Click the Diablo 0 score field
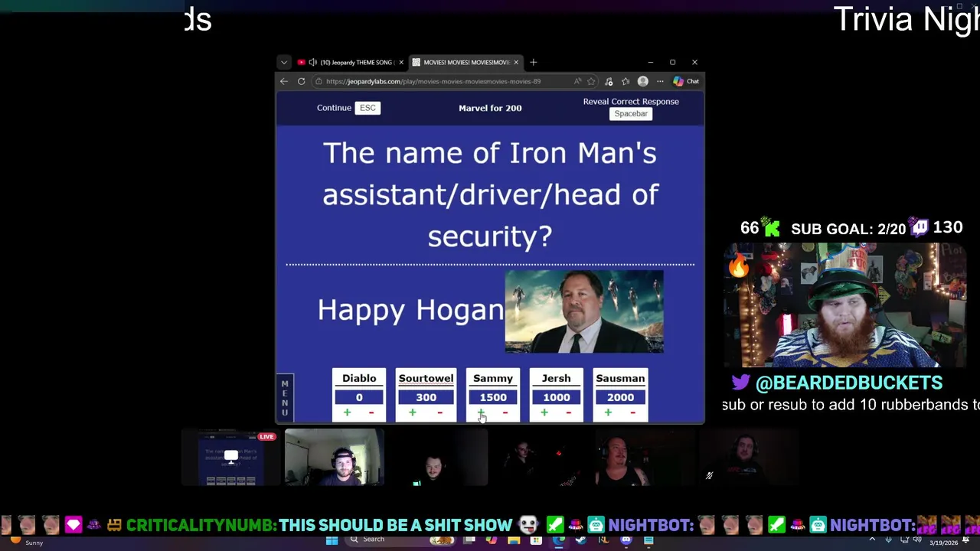 [x=359, y=397]
